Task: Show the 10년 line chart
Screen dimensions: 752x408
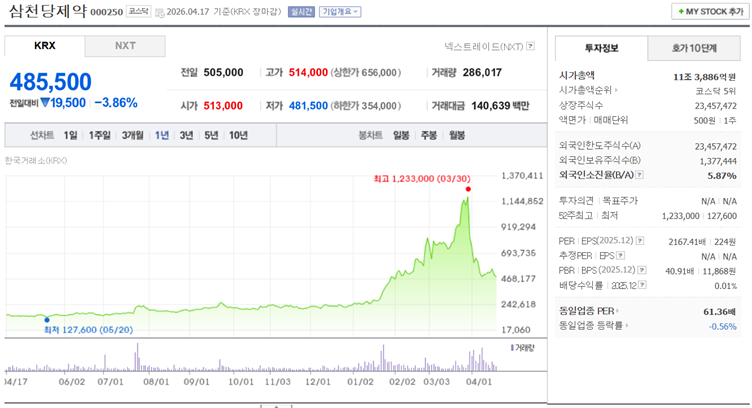Action: [238, 135]
